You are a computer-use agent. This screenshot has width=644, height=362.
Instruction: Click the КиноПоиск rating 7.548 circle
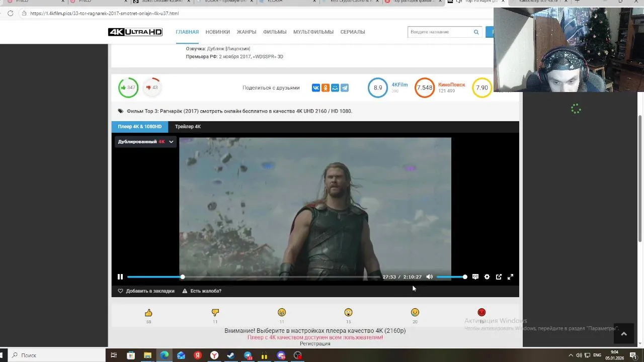click(x=425, y=87)
